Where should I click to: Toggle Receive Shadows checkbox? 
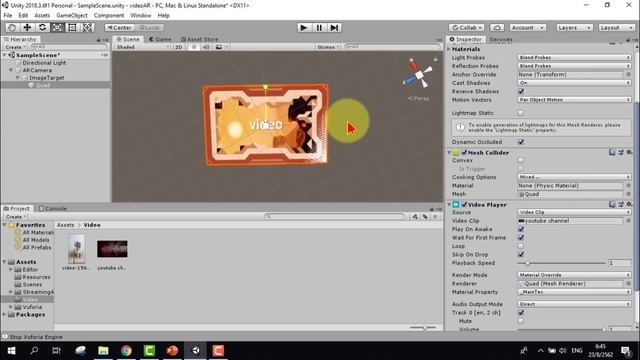(521, 91)
